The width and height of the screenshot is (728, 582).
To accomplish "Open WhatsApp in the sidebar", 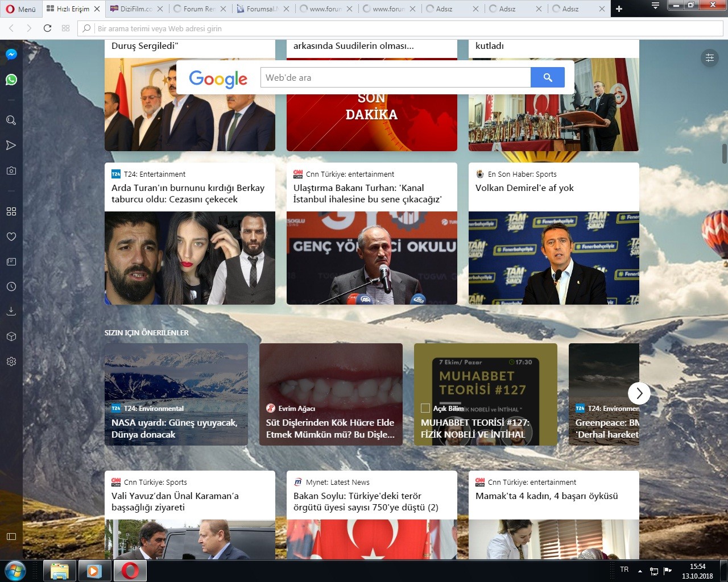I will 11,80.
